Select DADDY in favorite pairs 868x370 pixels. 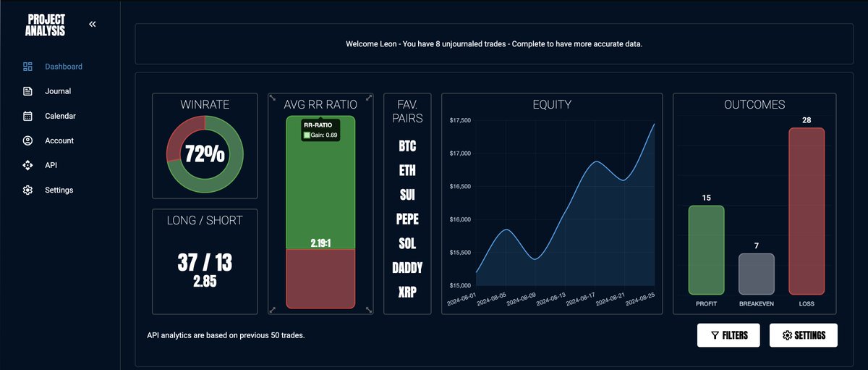(407, 268)
